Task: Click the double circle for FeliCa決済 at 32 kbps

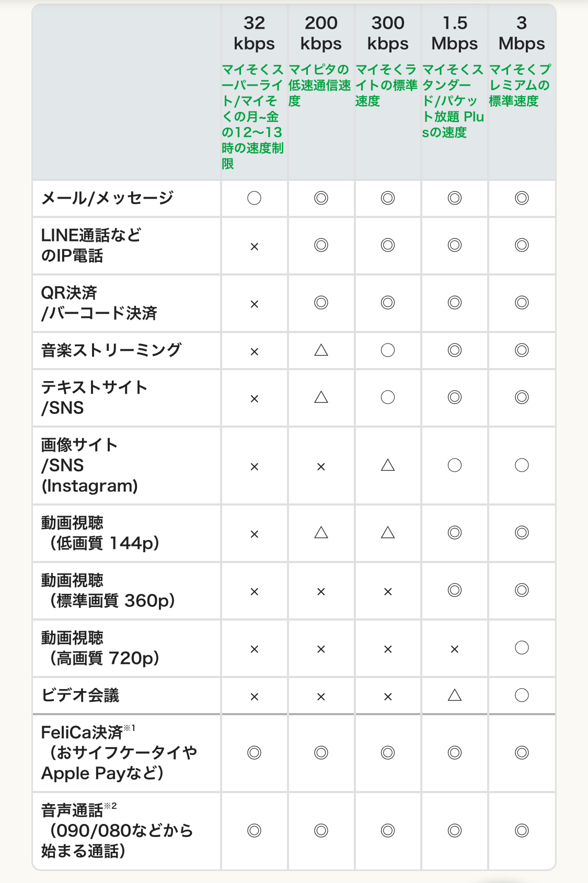Action: 254,752
